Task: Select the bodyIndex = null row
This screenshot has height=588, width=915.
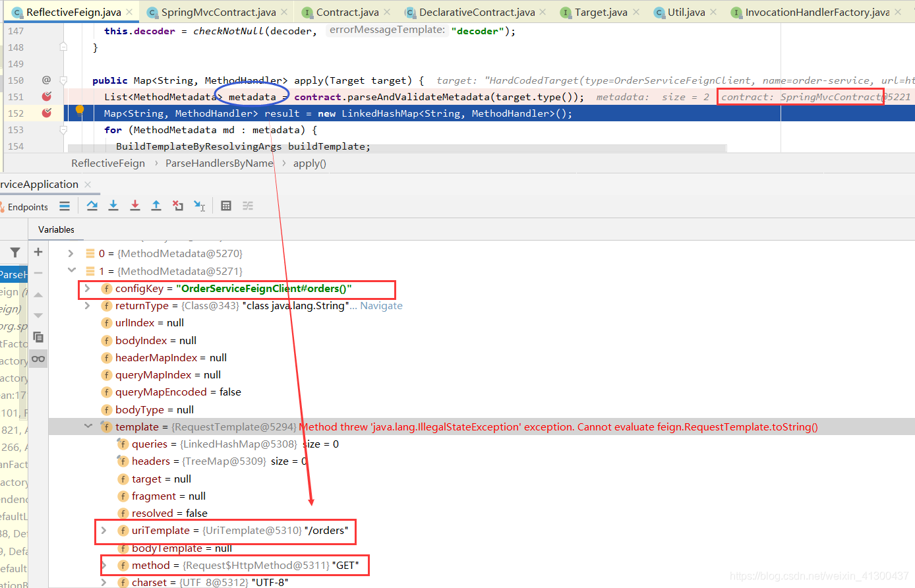Action: [482, 340]
